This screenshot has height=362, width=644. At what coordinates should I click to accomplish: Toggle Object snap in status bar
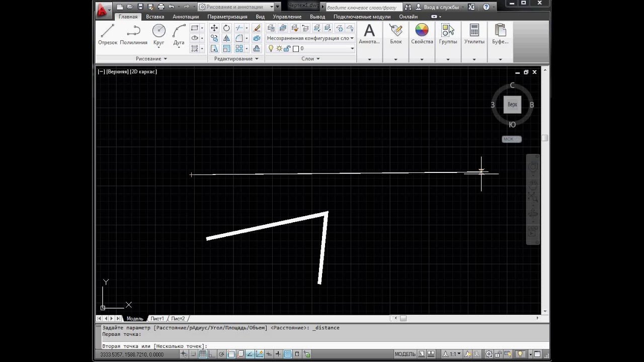click(x=231, y=354)
